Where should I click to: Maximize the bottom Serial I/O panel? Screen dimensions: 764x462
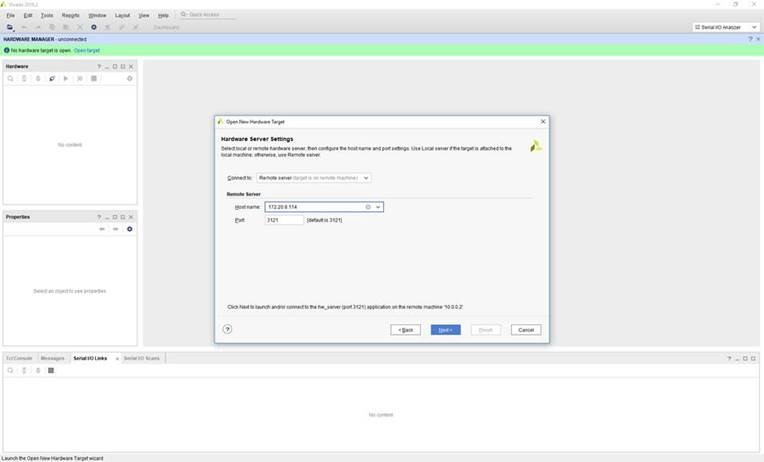[745, 358]
